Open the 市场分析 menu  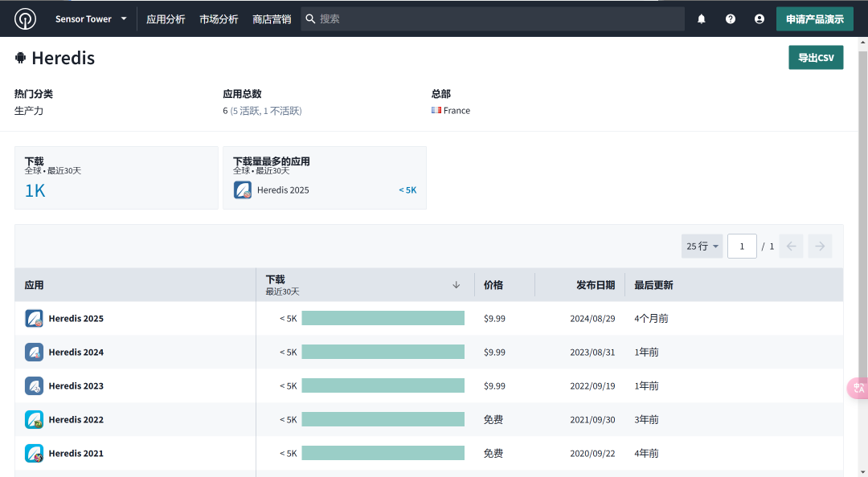coord(219,19)
